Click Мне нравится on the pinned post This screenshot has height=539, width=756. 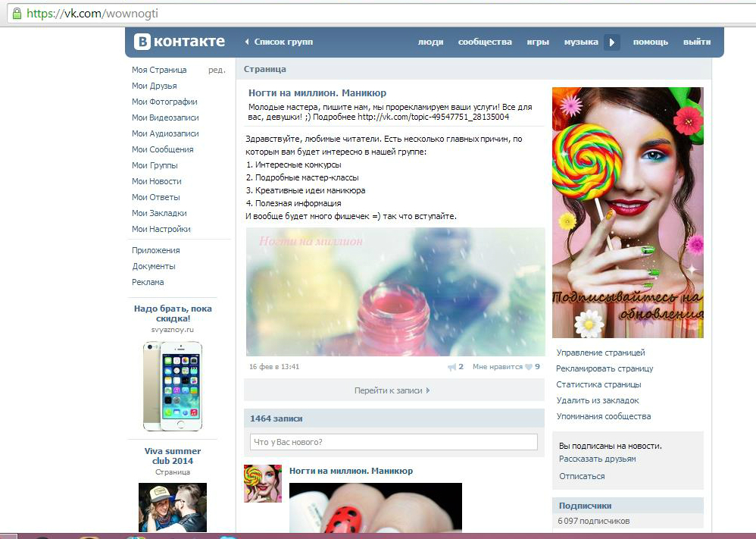click(x=497, y=367)
